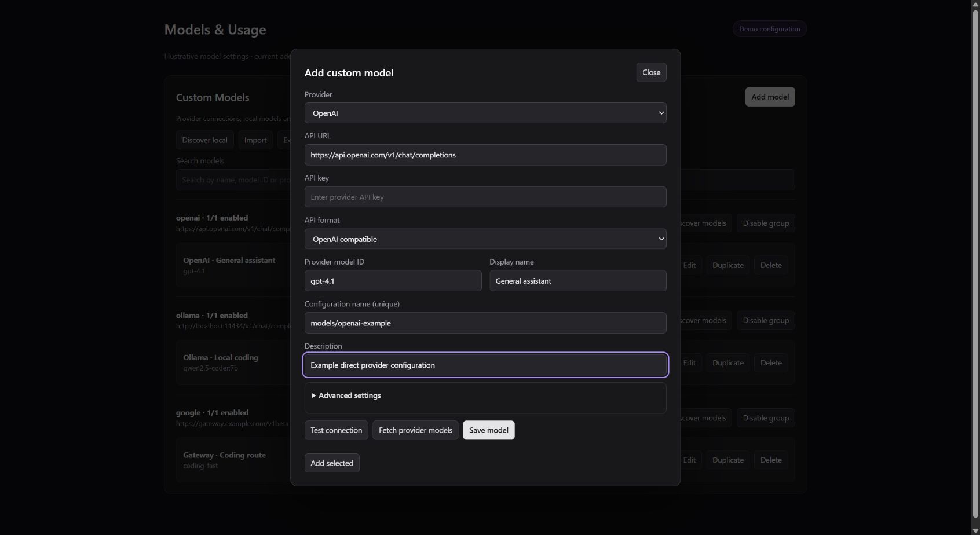This screenshot has height=535, width=980.
Task: Click 'google · 1/1 enabled' group label
Action: click(x=213, y=412)
